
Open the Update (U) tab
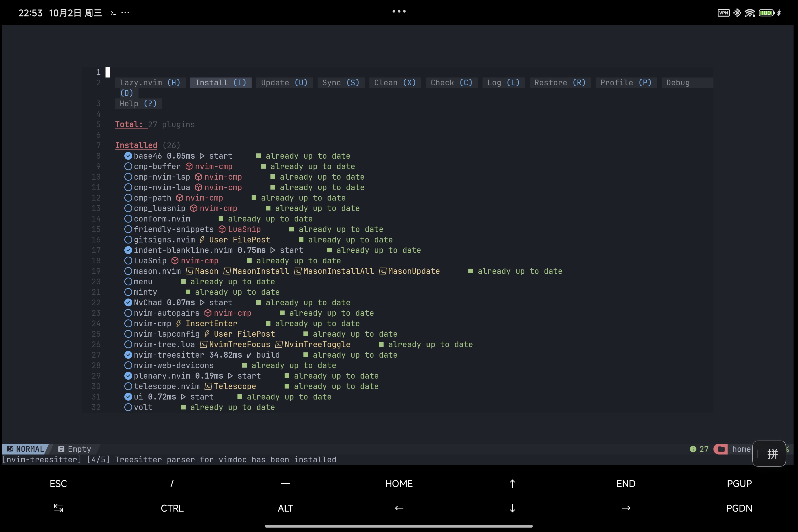[284, 82]
